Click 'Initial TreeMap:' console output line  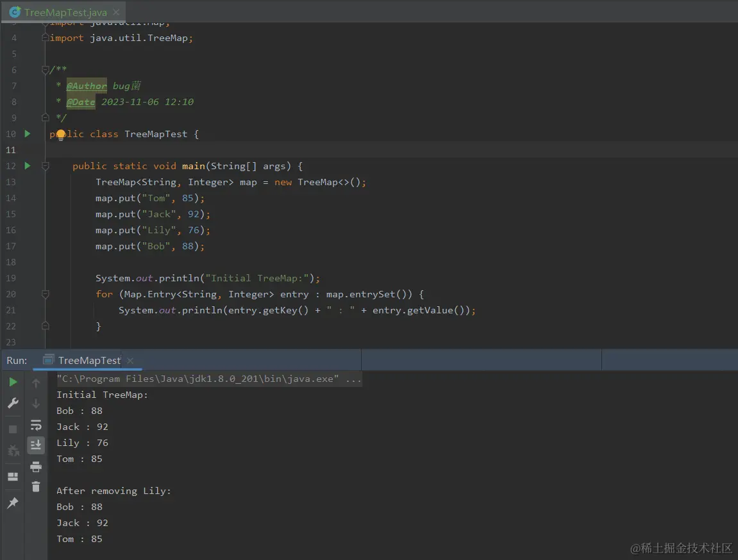pyautogui.click(x=102, y=395)
